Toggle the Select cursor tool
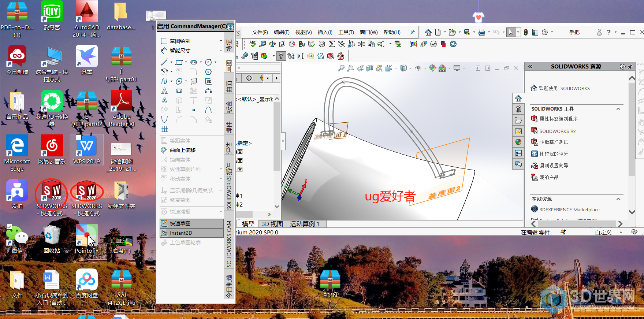The height and width of the screenshot is (319, 644). [x=511, y=32]
